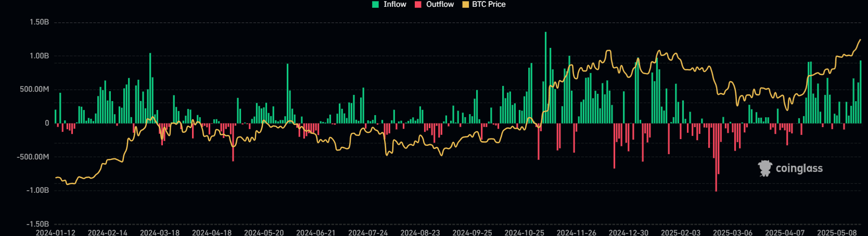The width and height of the screenshot is (868, 236).
Task: Hide the Outflow series via legend label
Action: [x=440, y=4]
